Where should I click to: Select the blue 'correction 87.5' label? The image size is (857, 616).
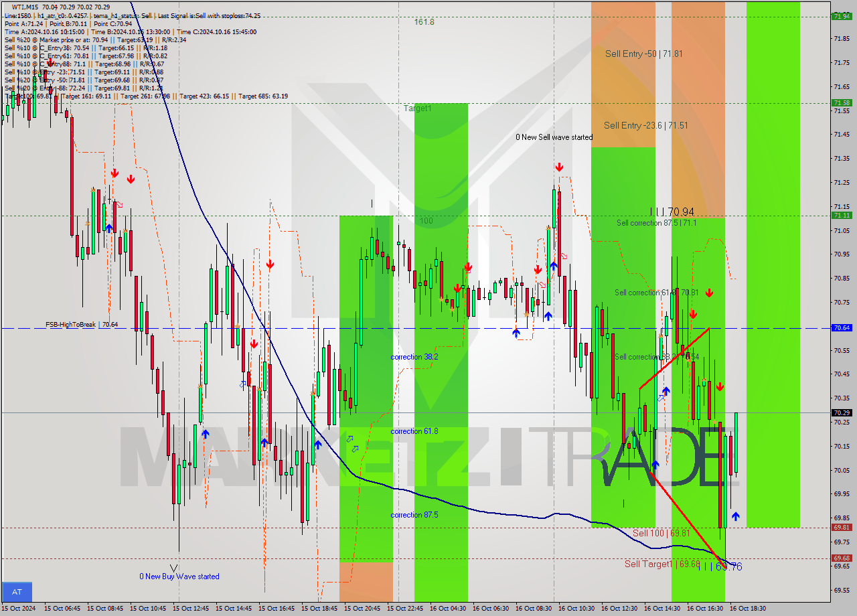coord(414,515)
